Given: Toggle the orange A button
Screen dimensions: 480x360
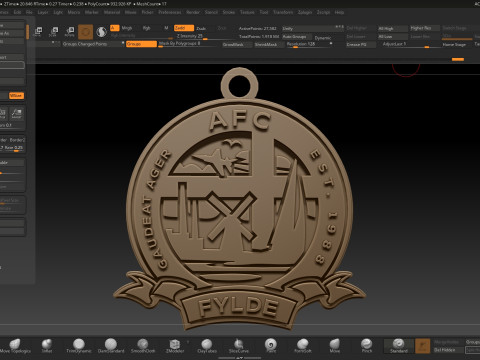Looking at the screenshot, I should [x=115, y=28].
